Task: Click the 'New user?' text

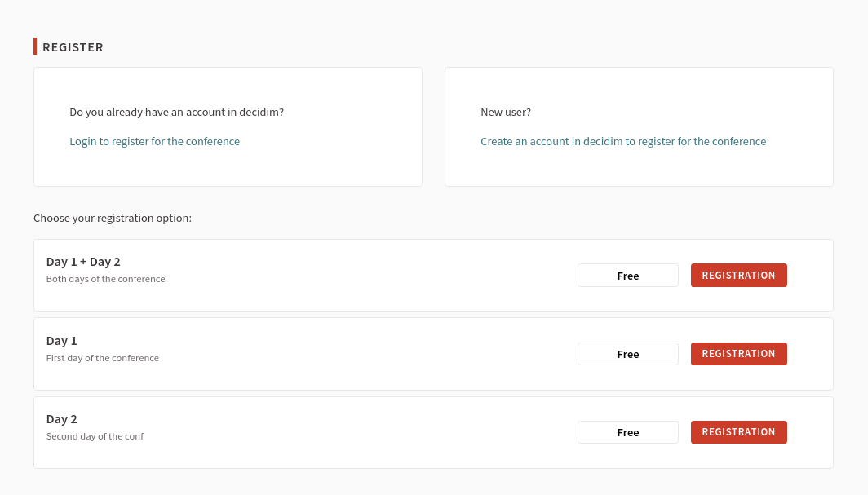Action: pyautogui.click(x=506, y=113)
